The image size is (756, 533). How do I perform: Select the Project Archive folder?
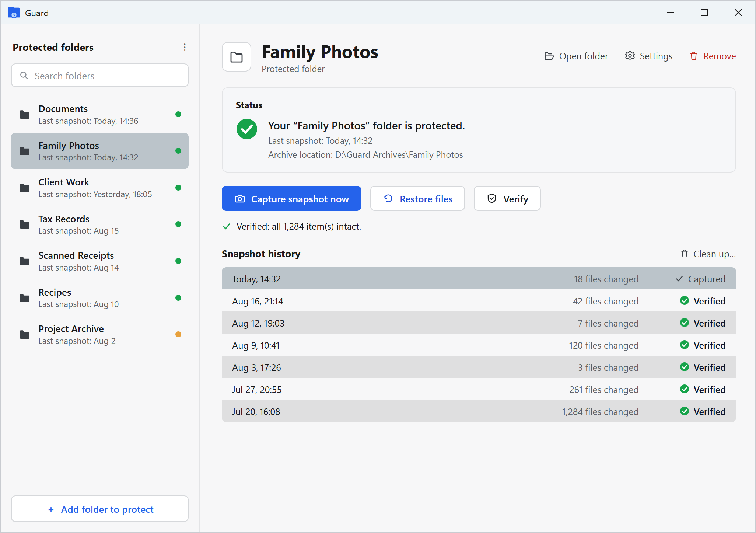tap(100, 335)
